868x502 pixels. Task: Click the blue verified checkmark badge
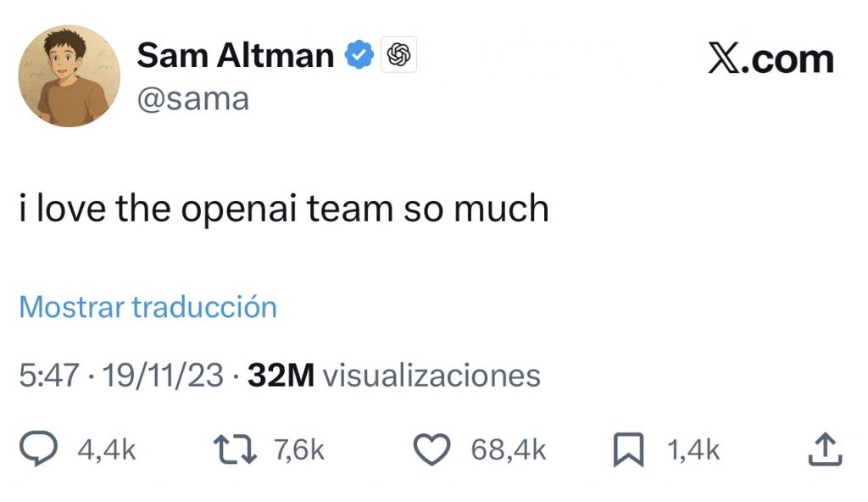click(x=359, y=56)
